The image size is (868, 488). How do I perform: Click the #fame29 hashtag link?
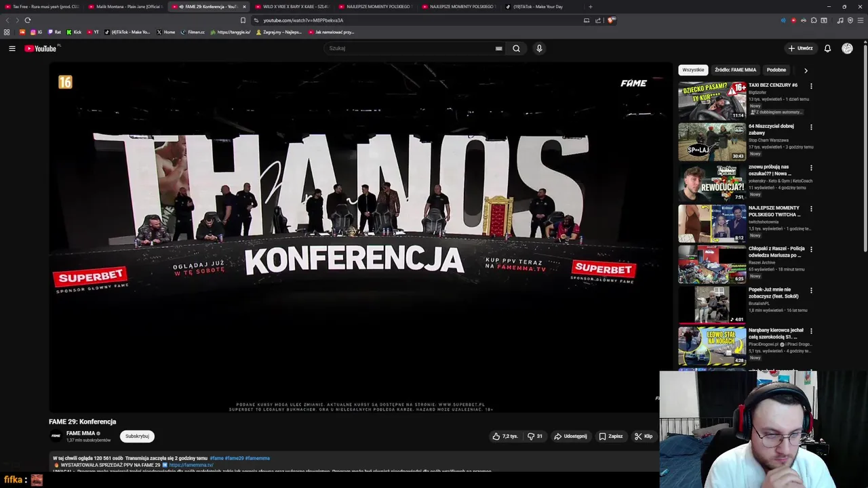[x=234, y=458]
